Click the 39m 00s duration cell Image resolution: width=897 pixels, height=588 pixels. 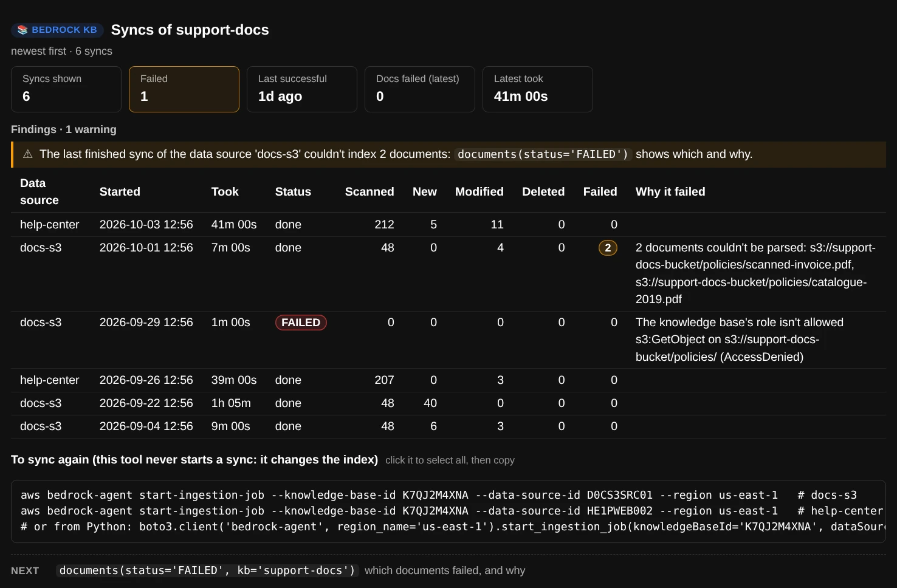coord(234,380)
